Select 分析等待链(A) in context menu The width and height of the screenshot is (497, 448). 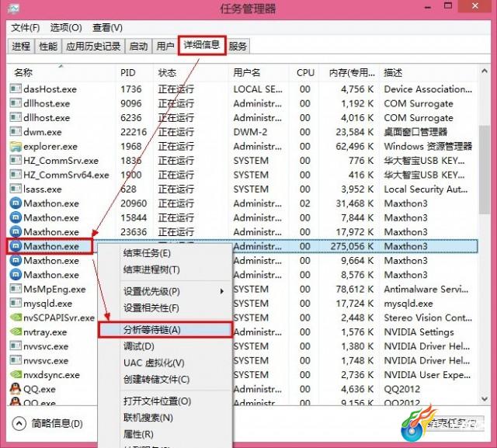click(165, 330)
